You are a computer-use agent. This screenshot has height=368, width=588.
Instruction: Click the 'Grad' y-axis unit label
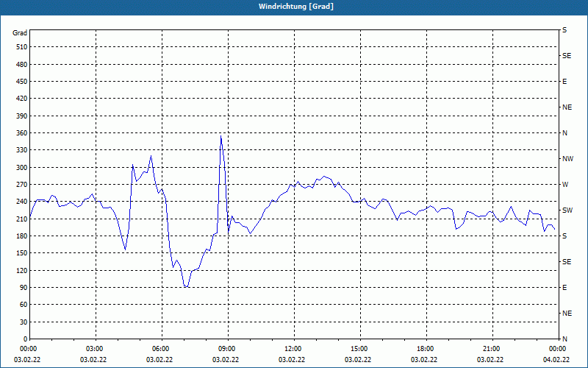(20, 33)
